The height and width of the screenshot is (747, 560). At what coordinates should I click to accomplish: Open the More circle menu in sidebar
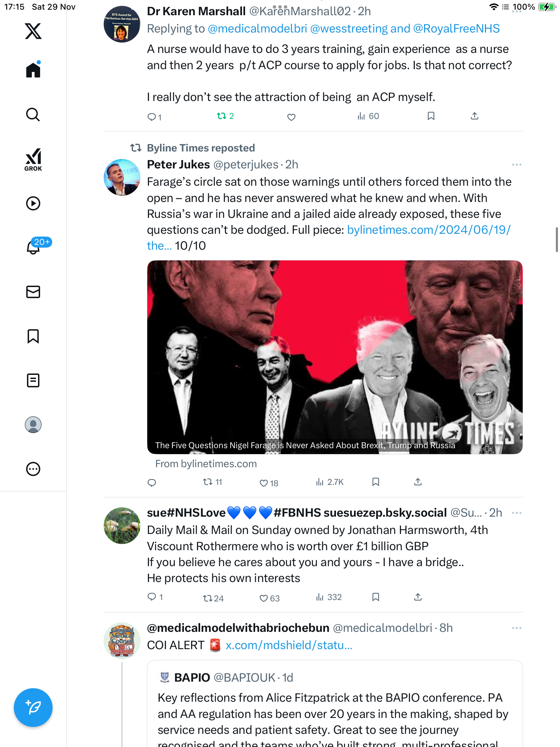[x=33, y=469]
